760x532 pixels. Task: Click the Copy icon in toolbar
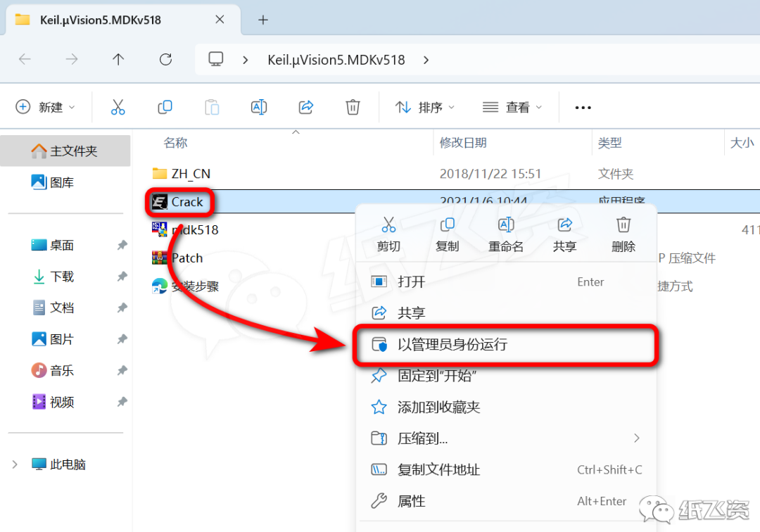click(165, 107)
